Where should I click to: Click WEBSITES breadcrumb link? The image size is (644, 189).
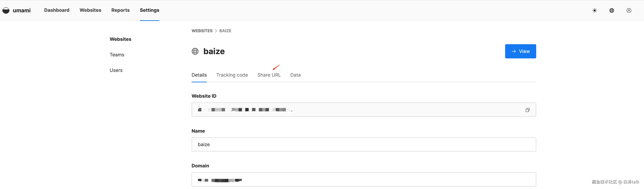pyautogui.click(x=202, y=31)
